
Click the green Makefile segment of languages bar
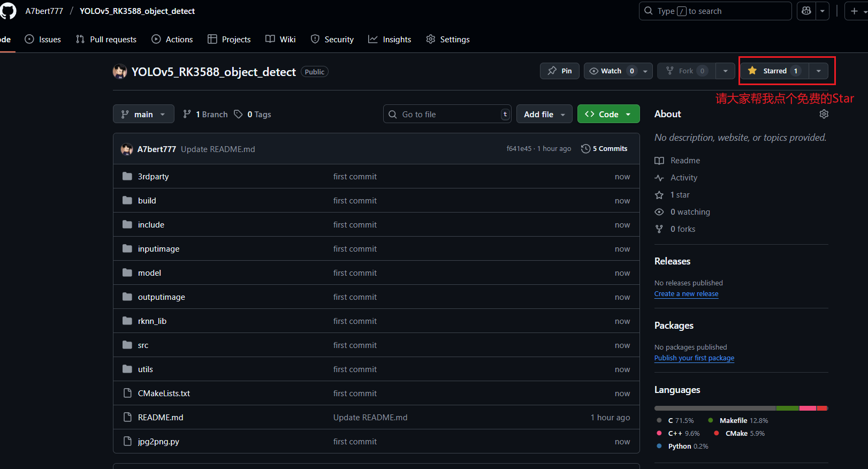pyautogui.click(x=788, y=409)
